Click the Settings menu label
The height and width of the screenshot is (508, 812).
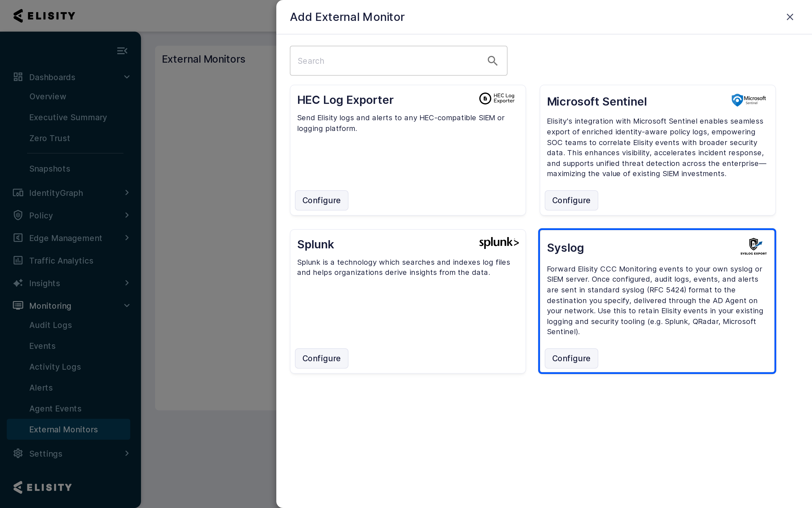pos(46,454)
